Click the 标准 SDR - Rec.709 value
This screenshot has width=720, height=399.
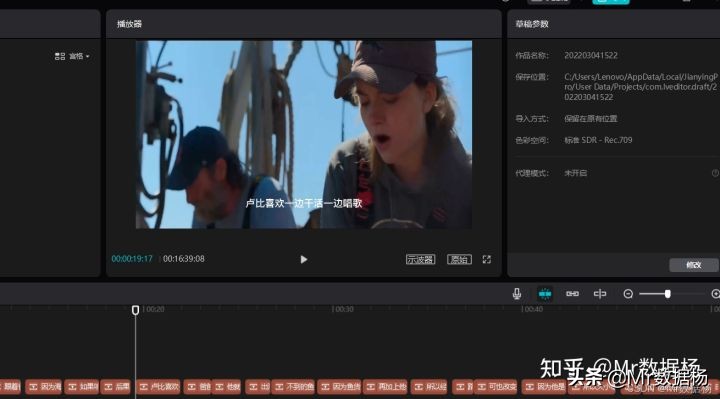598,140
